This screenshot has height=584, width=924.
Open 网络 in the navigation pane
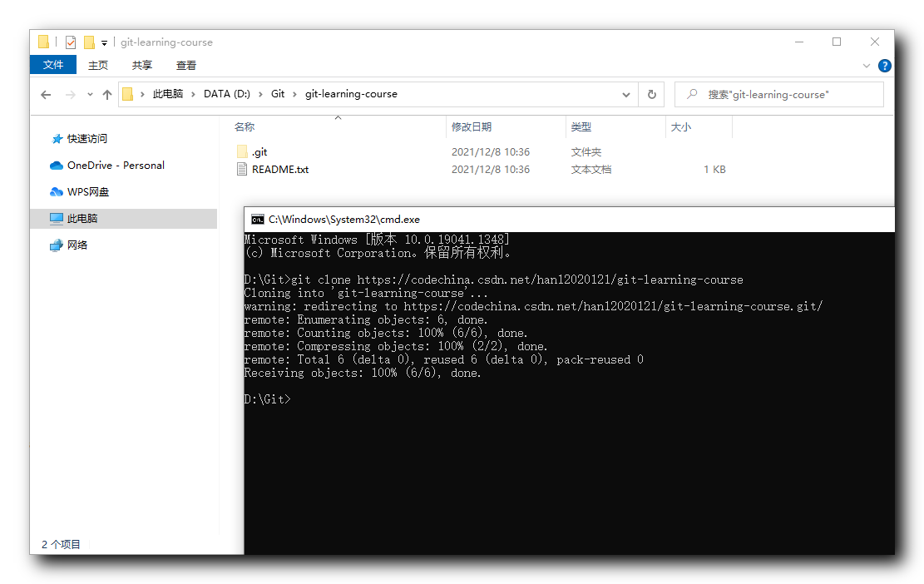[x=77, y=245]
